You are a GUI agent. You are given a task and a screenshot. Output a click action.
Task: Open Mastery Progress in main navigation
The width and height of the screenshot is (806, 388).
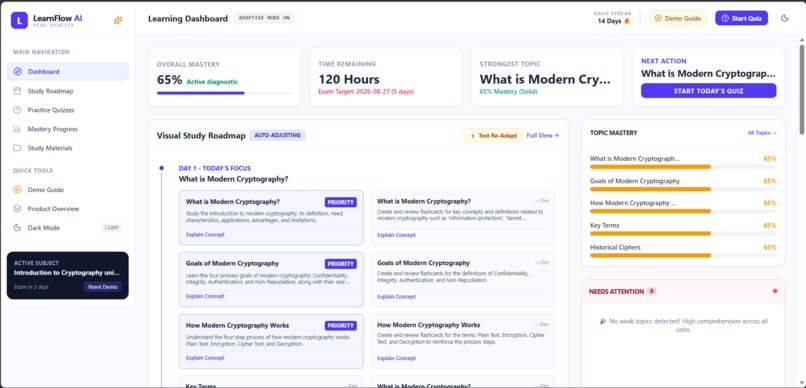68,129
